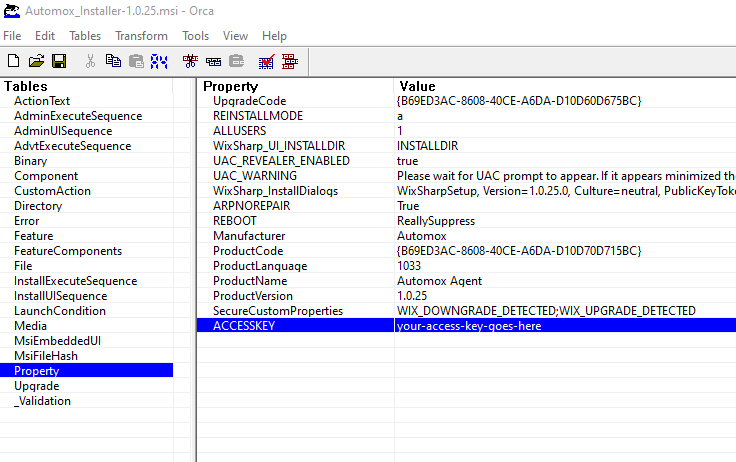The width and height of the screenshot is (736, 462).
Task: Click the Cut Row toolbar icon
Action: [190, 61]
